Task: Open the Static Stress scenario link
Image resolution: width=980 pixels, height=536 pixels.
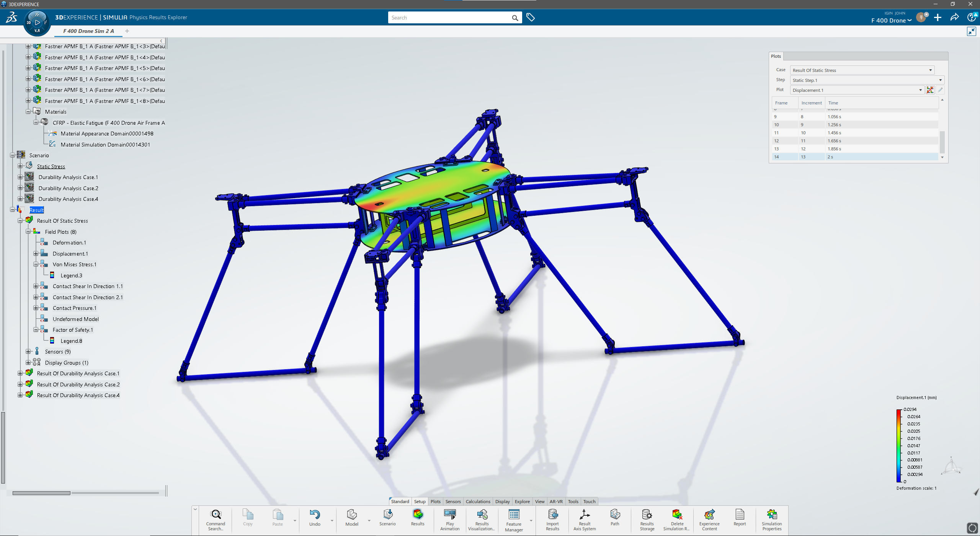Action: (x=51, y=166)
